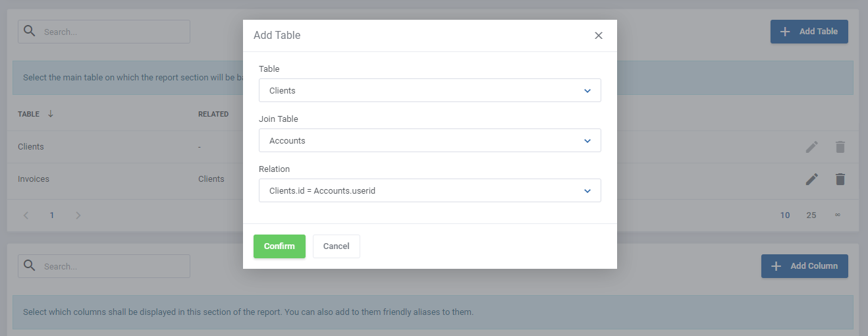Show unlimited rows with infinity option
Screen dimensions: 868x336
[838, 215]
